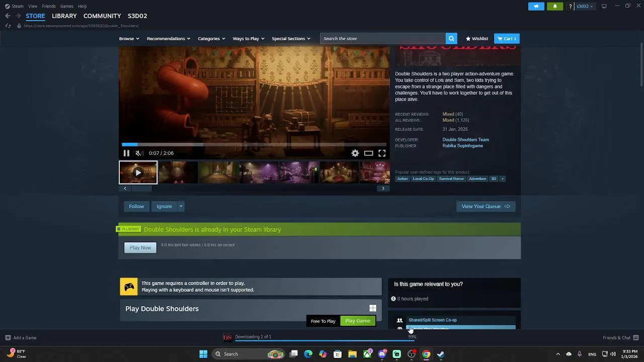Viewport: 644px width, 362px height.
Task: Click View Your Queue
Action: click(x=486, y=206)
